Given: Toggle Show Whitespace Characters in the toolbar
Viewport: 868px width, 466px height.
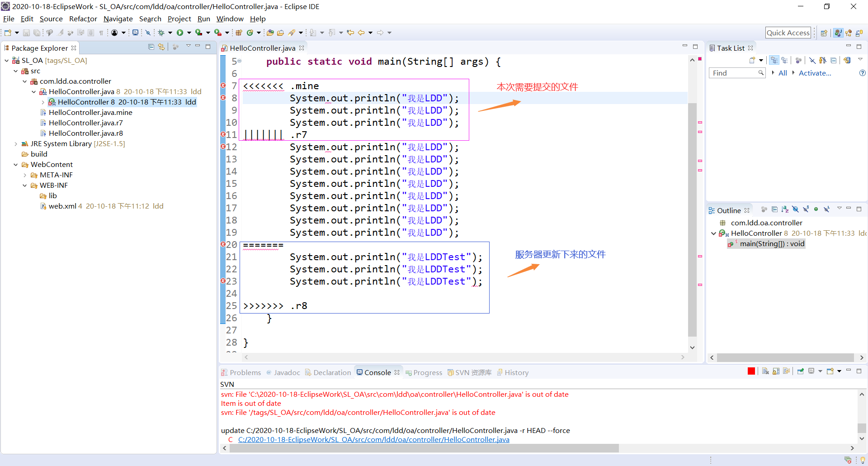Looking at the screenshot, I should (x=102, y=32).
